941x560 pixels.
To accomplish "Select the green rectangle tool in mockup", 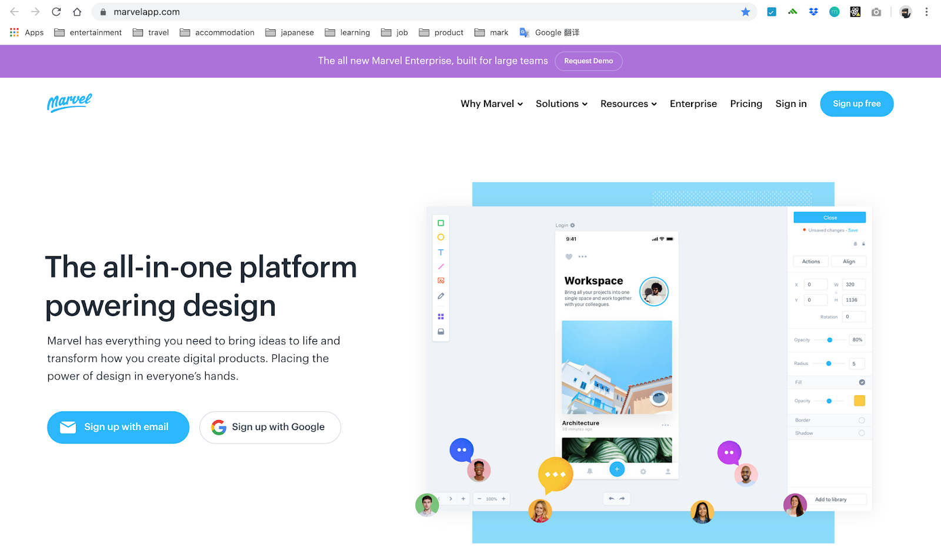I will coord(441,223).
